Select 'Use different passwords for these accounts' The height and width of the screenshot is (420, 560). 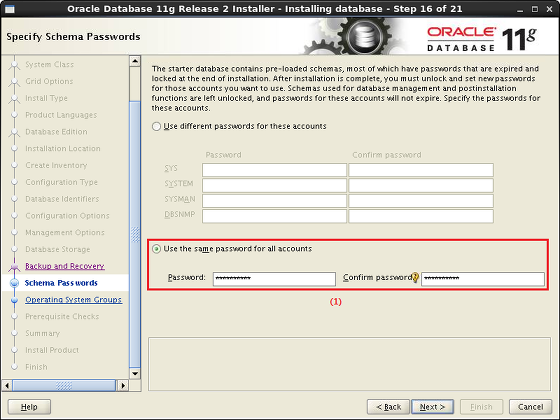point(156,126)
